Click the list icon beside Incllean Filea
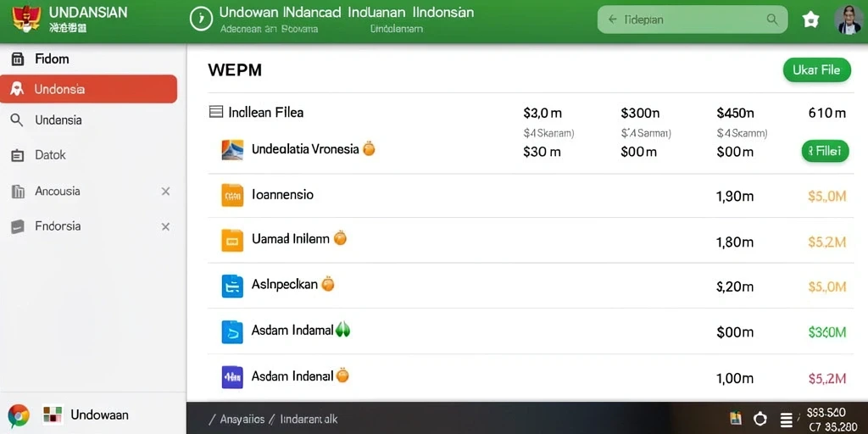The height and width of the screenshot is (434, 868). pos(216,112)
